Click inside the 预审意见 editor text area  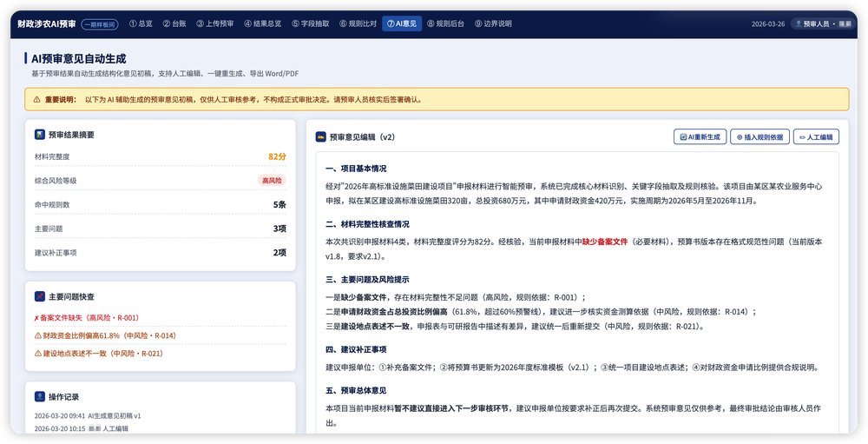coord(577,293)
